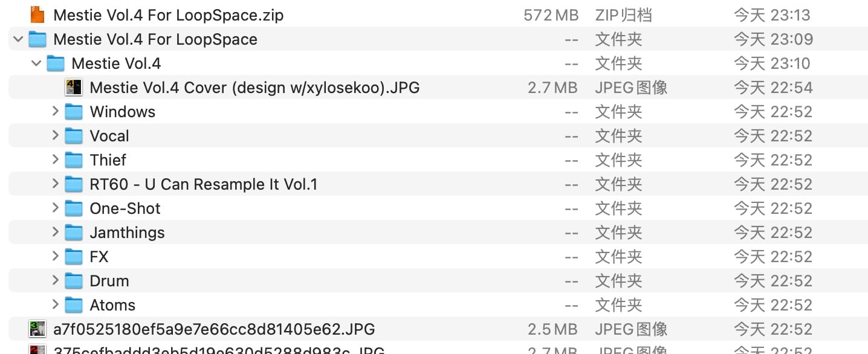
Task: Click the Mestie Vol.4 For LoopSpace folder icon
Action: pos(37,39)
